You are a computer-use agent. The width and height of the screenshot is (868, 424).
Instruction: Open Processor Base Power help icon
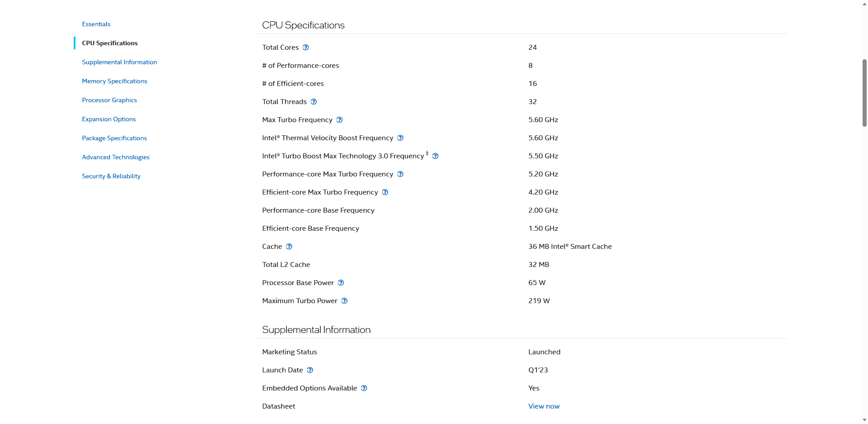click(341, 283)
